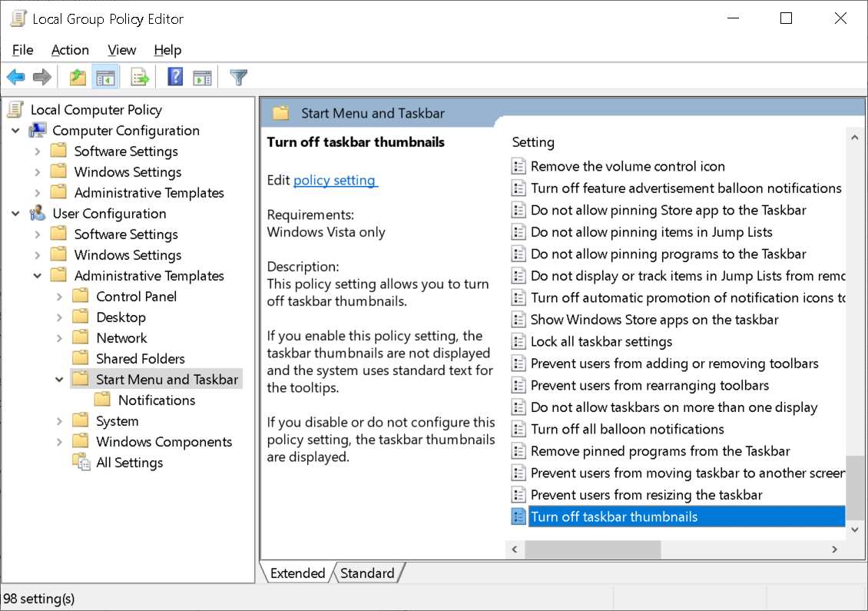
Task: Expand the Control Panel tree node
Action: click(59, 297)
